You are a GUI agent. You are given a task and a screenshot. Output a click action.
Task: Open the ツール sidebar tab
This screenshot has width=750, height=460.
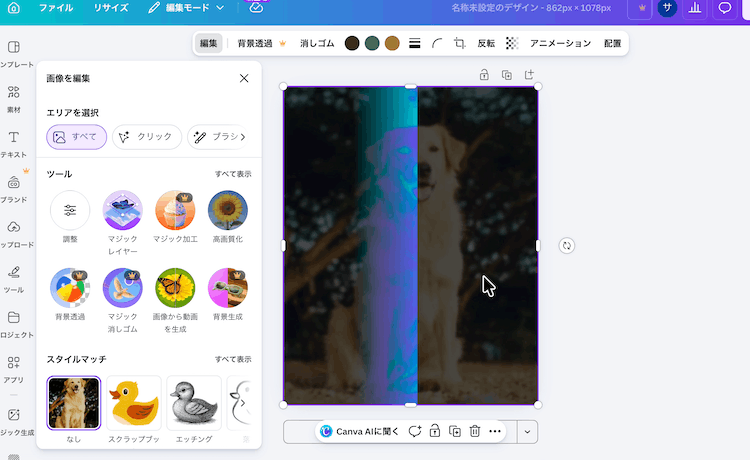[x=14, y=279]
